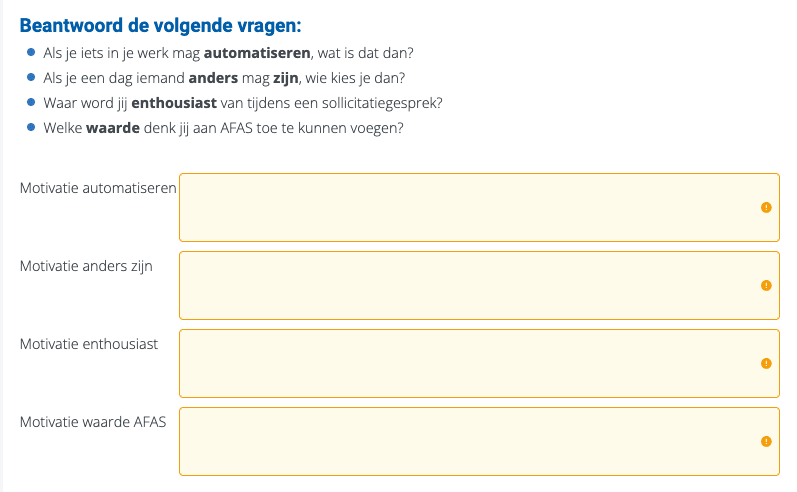
Task: Click the 'Motivatie automatiseren' field label
Action: click(x=98, y=188)
